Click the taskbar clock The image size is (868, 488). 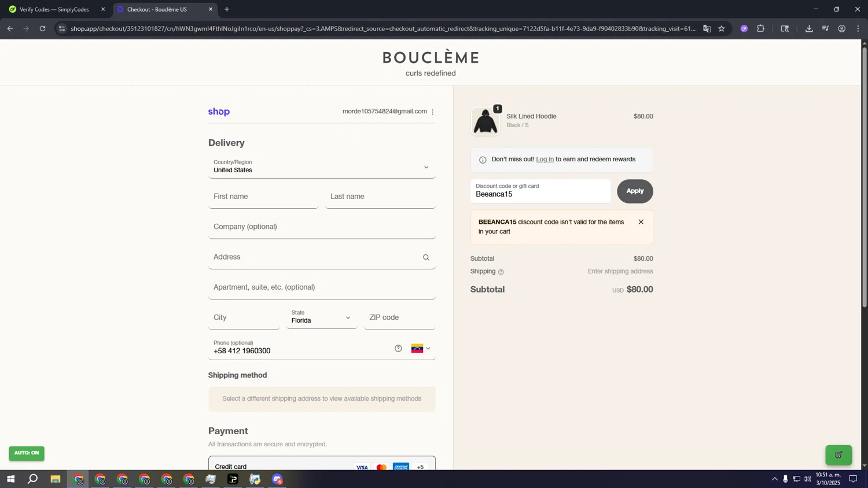(827, 479)
